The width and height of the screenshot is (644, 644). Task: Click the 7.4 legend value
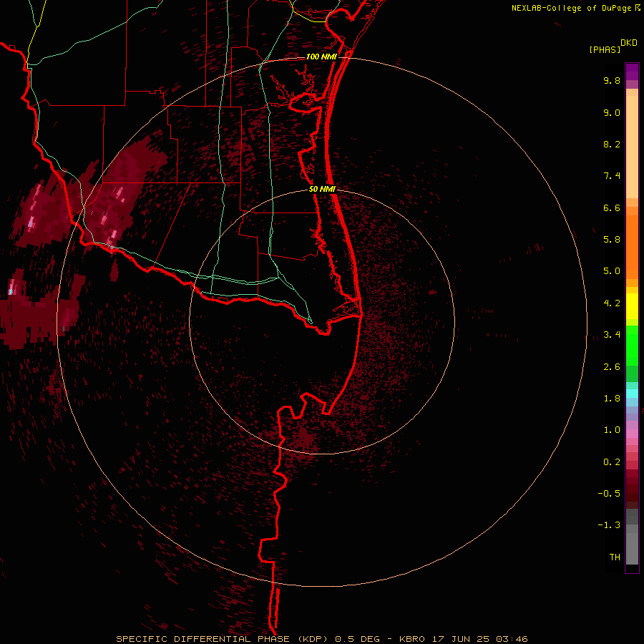[x=612, y=176]
